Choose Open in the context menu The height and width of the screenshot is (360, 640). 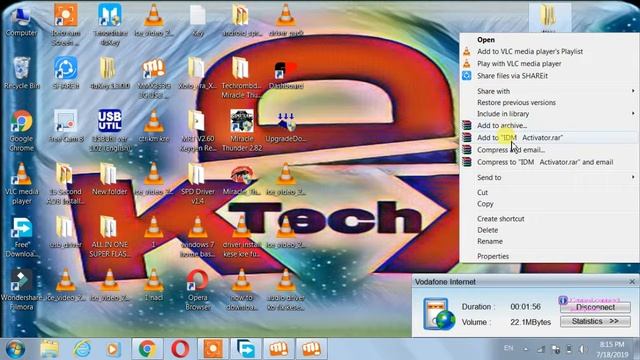486,40
